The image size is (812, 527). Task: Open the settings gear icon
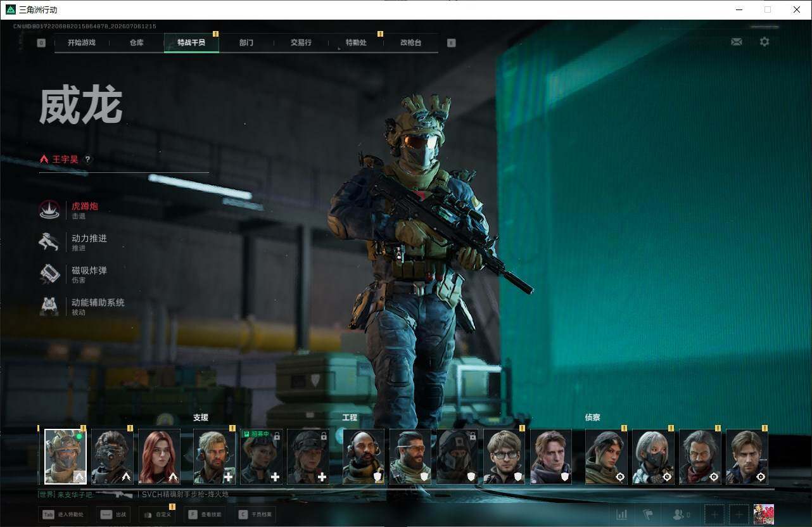(x=764, y=42)
